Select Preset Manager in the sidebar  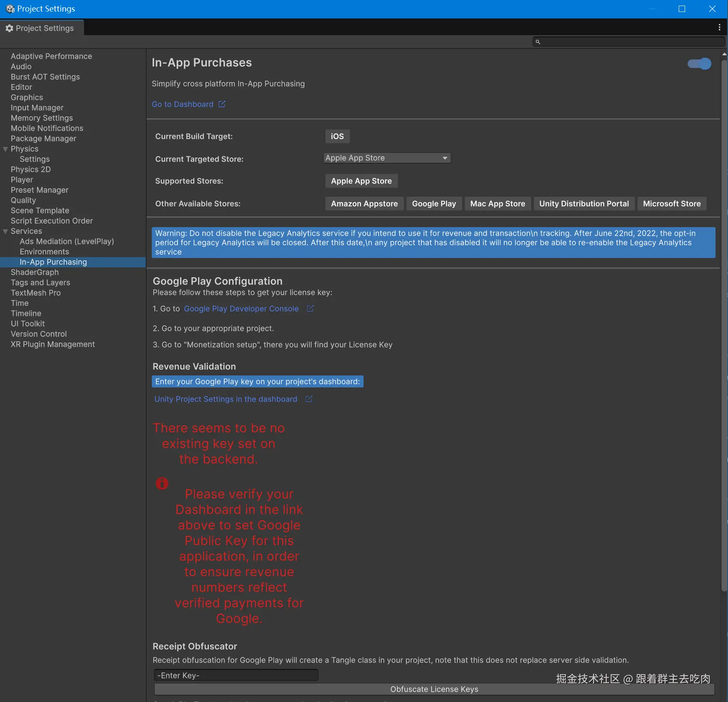40,190
